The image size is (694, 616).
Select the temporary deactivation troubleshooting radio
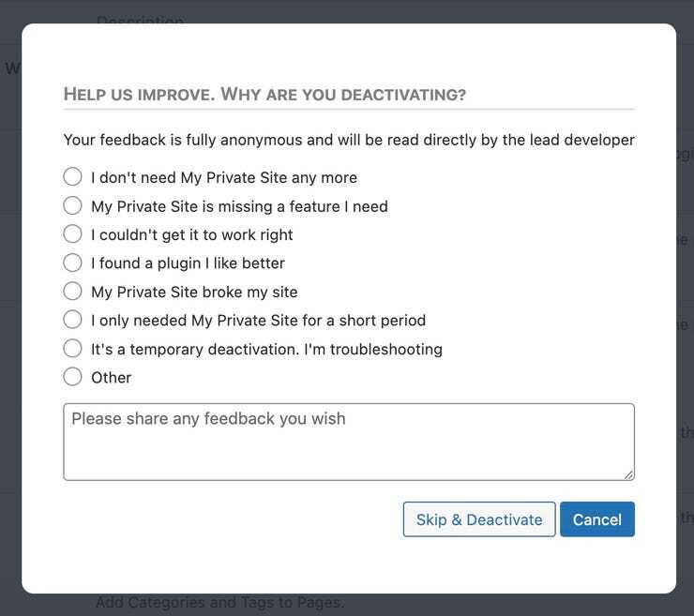coord(72,349)
